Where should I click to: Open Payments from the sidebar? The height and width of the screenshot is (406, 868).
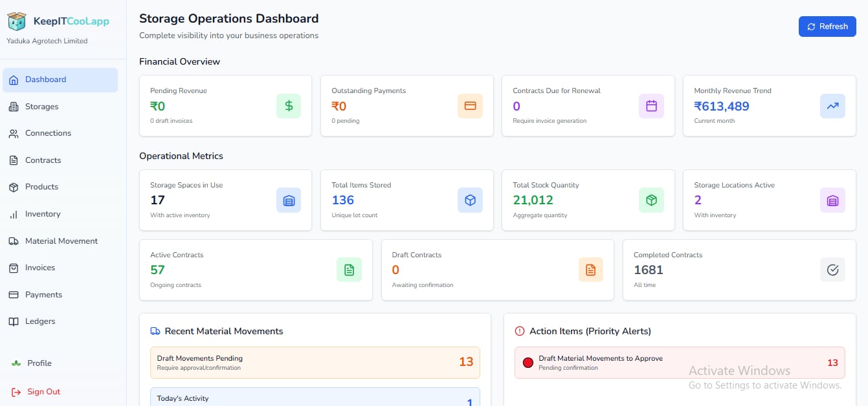pos(60,295)
